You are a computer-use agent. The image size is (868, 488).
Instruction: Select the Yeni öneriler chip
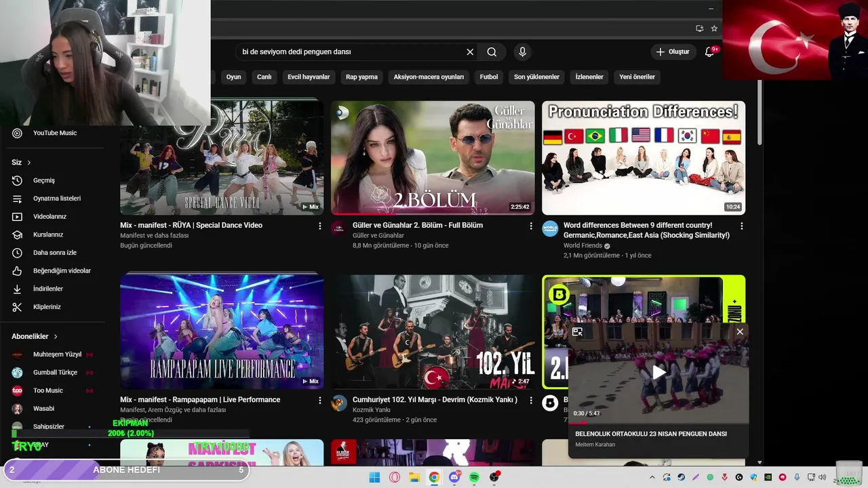(637, 77)
